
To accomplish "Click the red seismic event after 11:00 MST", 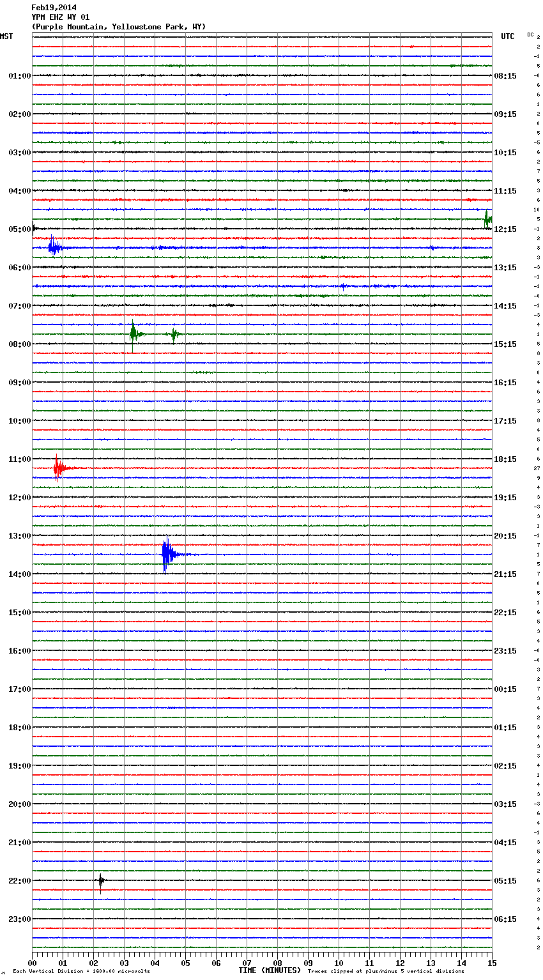I will (x=58, y=468).
